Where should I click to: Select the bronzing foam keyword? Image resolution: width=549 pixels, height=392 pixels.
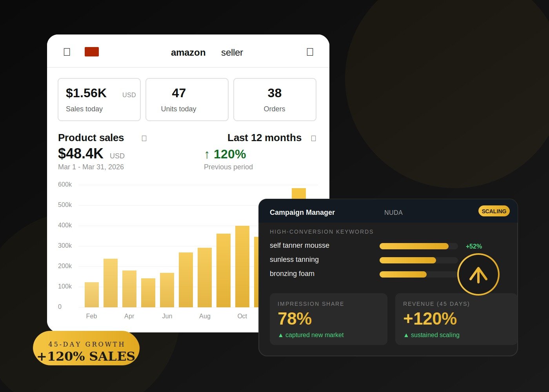[x=292, y=274]
